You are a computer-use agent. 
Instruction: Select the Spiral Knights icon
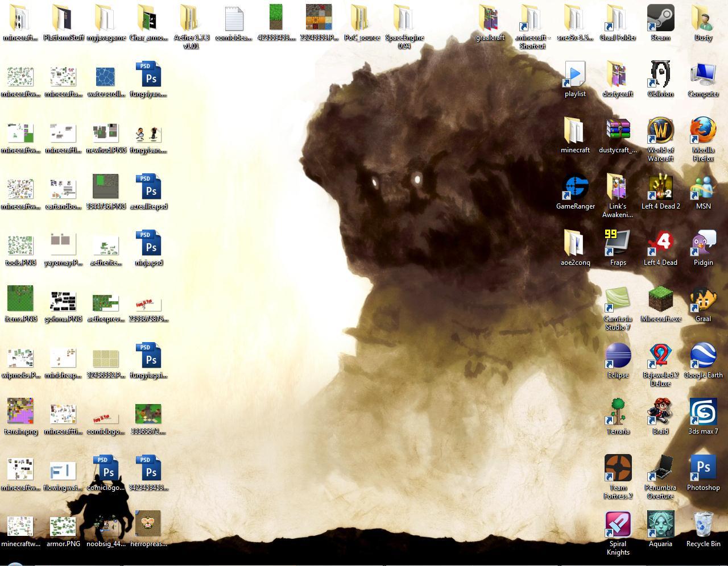(x=618, y=525)
